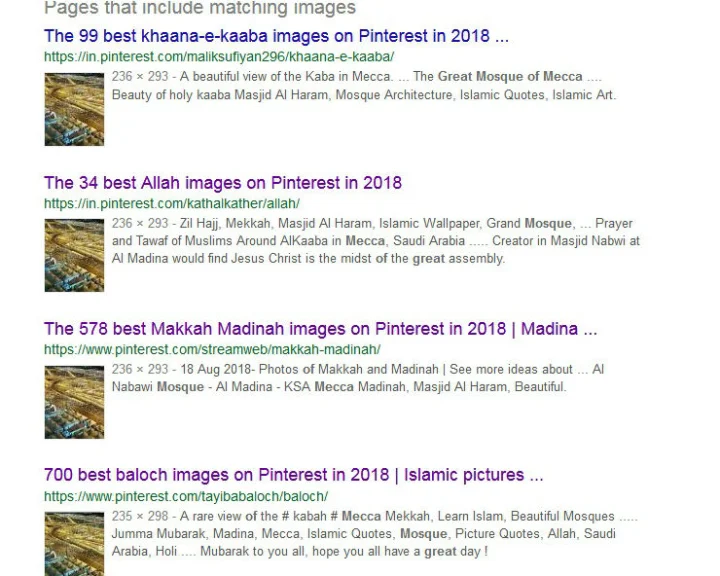This screenshot has height=576, width=720.
Task: Click snippet starting 'Zil Hajj, Mekkah'
Action: [x=376, y=241]
